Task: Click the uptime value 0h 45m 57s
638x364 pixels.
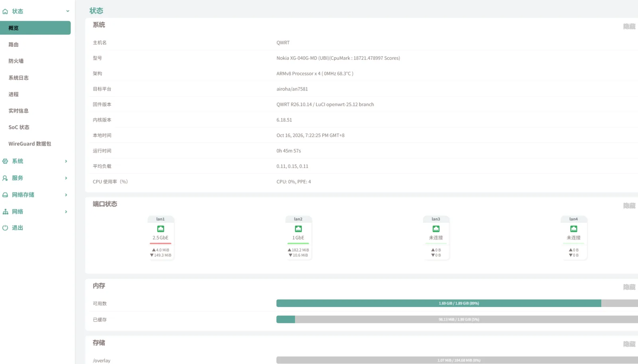Action: click(289, 151)
